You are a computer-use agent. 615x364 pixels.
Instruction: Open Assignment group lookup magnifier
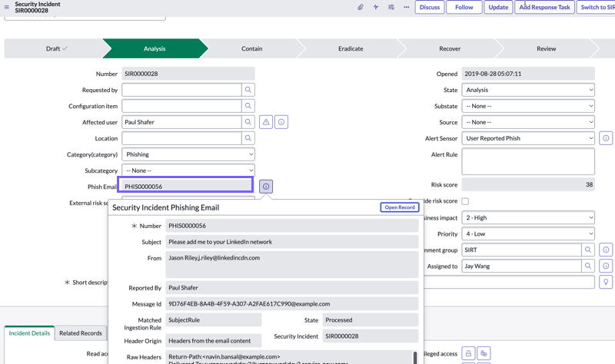[588, 250]
